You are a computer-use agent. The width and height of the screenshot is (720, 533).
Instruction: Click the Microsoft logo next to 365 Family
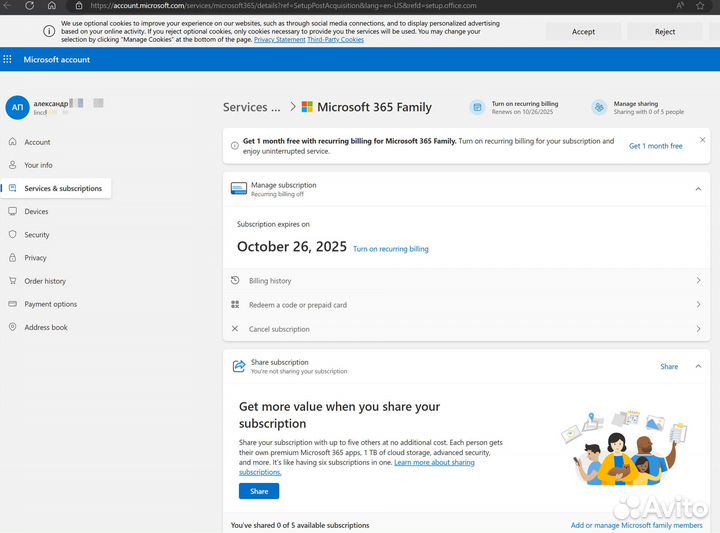(x=307, y=107)
